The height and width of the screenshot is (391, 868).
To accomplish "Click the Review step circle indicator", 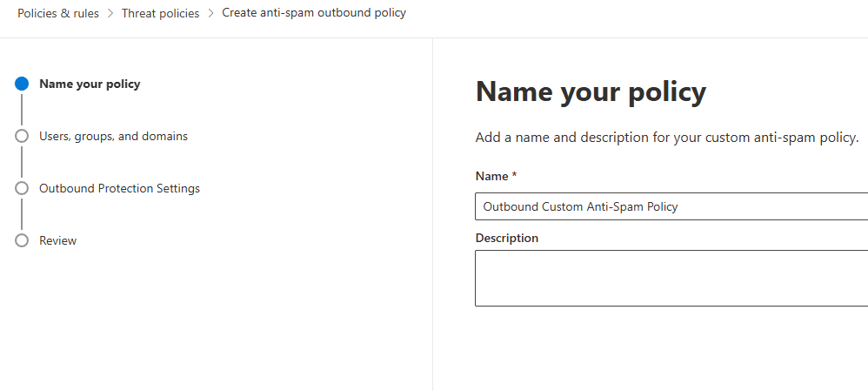I will point(22,241).
